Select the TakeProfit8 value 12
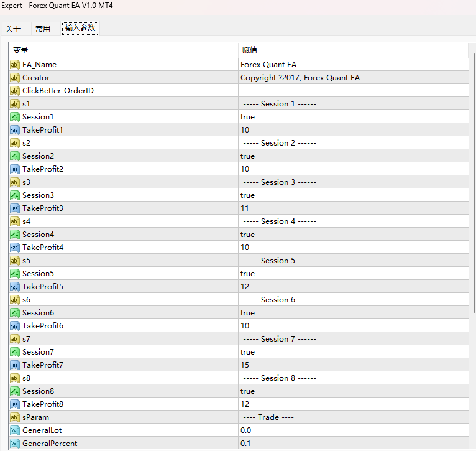The height and width of the screenshot is (451, 476). 354,404
